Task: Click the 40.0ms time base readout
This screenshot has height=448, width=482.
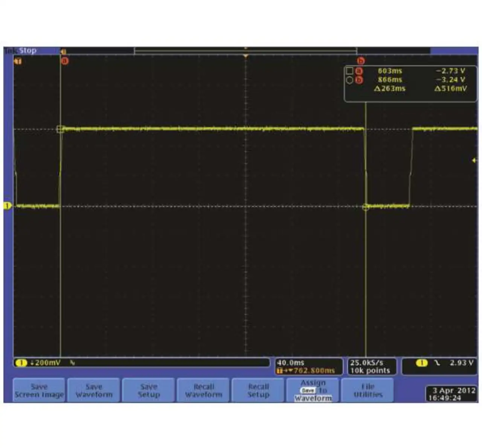Action: coord(290,363)
